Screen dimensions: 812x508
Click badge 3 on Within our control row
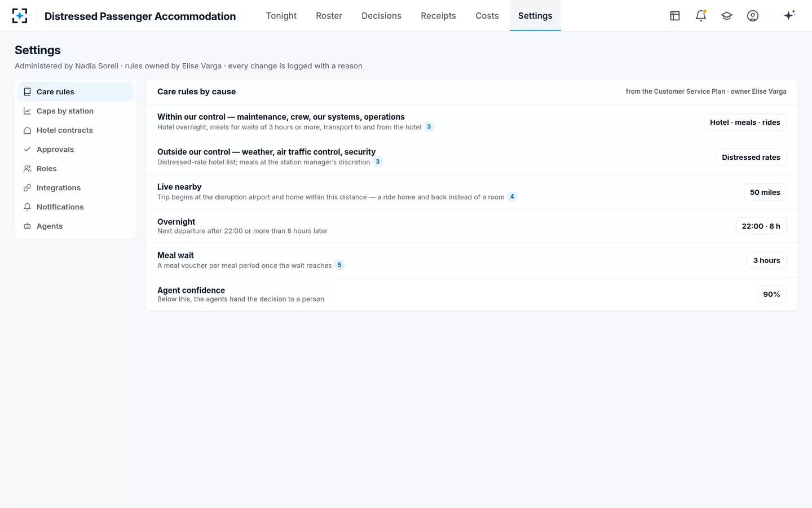click(429, 127)
